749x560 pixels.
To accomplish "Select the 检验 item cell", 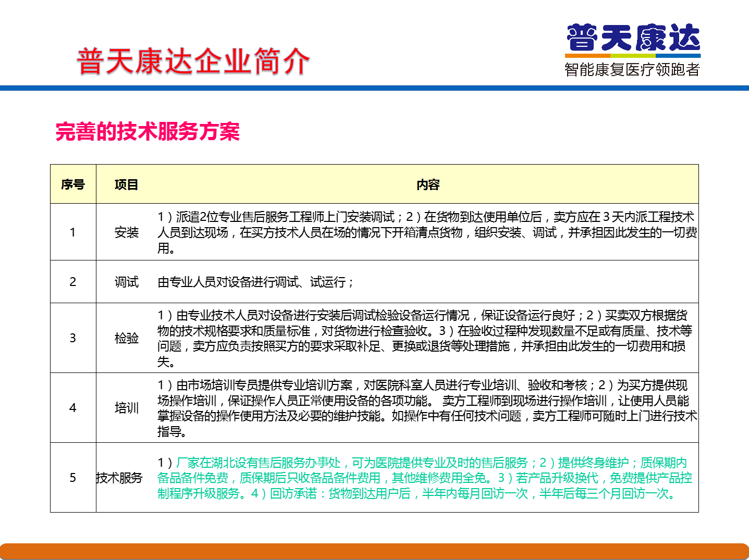I will (127, 338).
